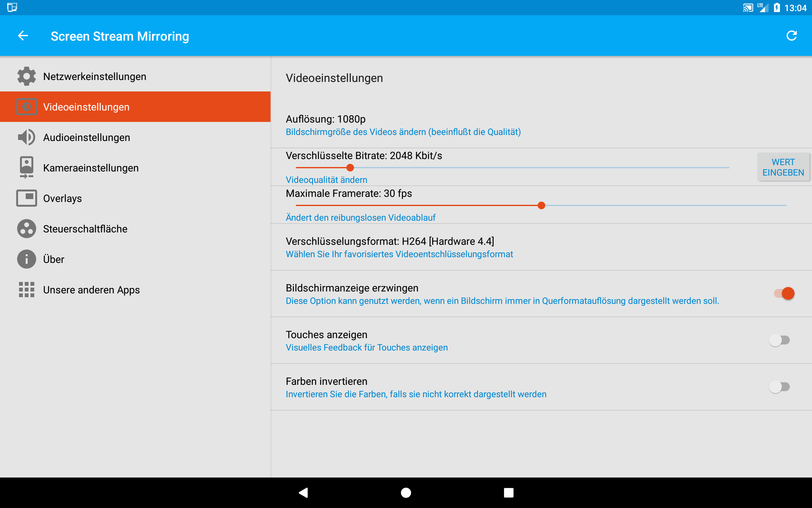Viewport: 812px width, 508px height.
Task: Click the video icon beside Videoeinstellungen
Action: point(27,107)
